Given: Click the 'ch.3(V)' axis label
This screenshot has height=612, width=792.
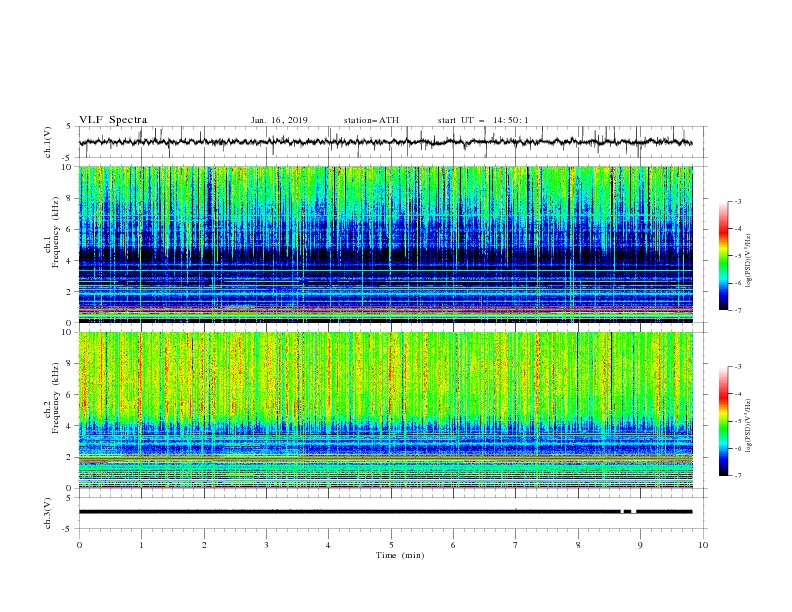Looking at the screenshot, I should pos(48,513).
